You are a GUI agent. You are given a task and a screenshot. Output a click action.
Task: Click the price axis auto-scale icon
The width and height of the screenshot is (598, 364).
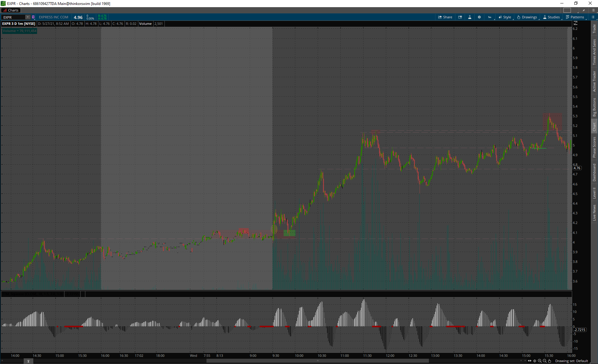[576, 23]
